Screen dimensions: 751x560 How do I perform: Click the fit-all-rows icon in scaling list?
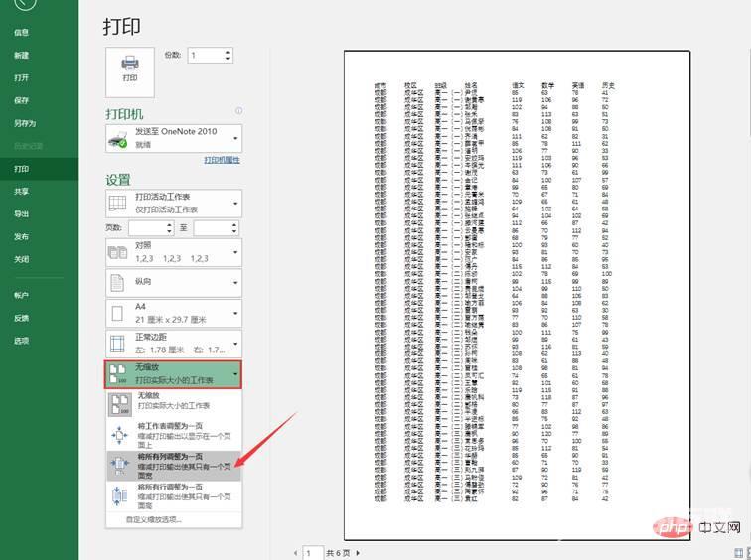coord(119,495)
